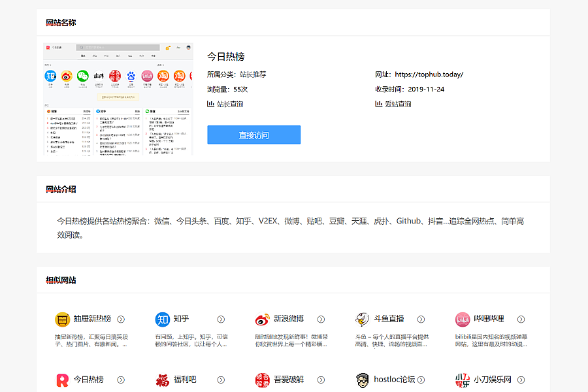588x392 pixels.
Task: Click the 新浪微博 description text
Action: point(292,340)
